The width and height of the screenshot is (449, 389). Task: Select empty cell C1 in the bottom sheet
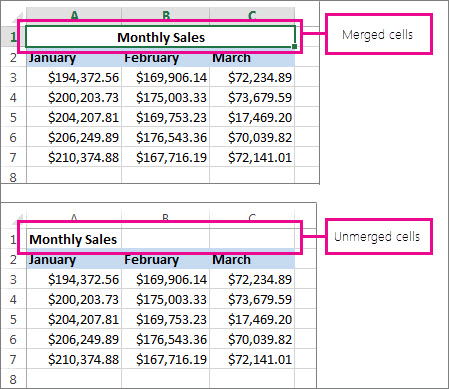[x=252, y=239]
